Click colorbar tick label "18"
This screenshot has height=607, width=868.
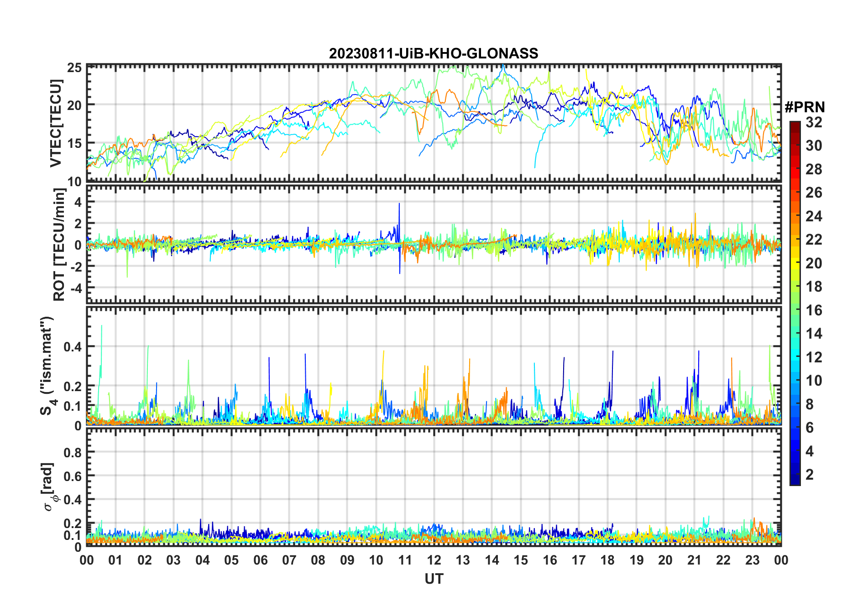click(814, 287)
